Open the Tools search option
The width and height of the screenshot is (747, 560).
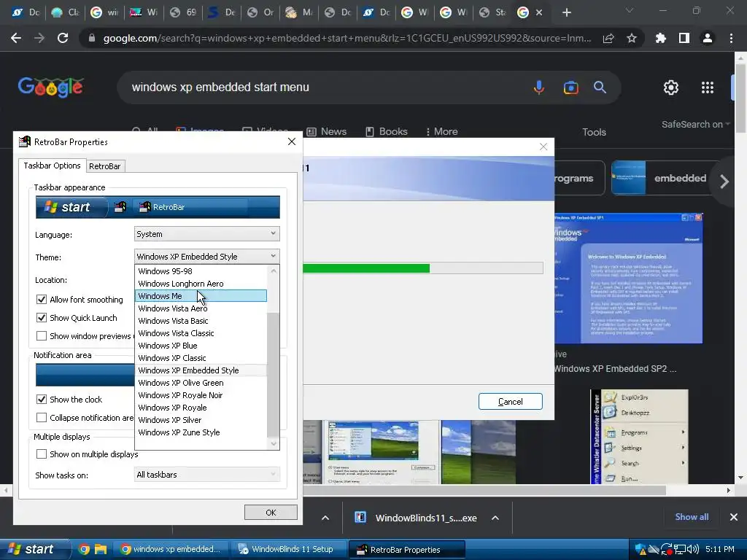tap(594, 132)
